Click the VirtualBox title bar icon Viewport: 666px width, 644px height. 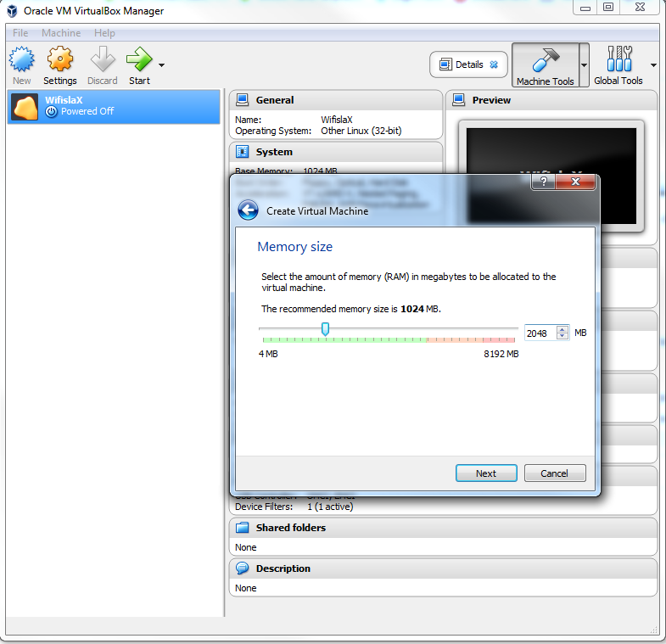[12, 11]
